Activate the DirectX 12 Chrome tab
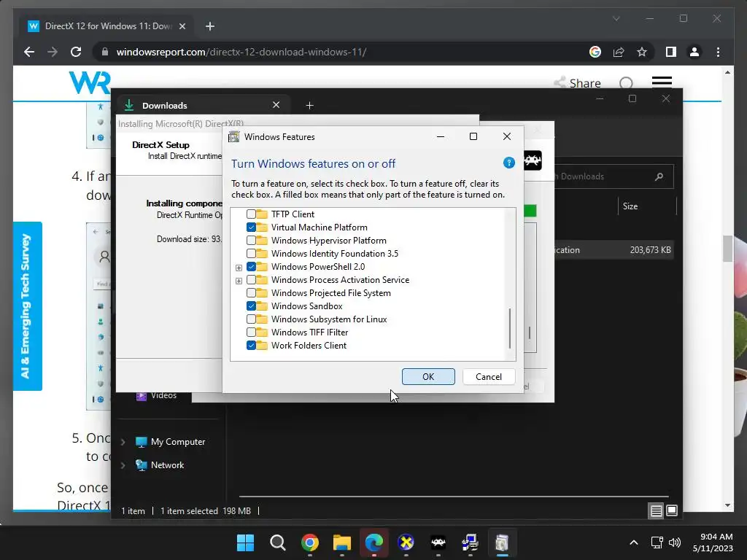The image size is (747, 560). click(107, 26)
